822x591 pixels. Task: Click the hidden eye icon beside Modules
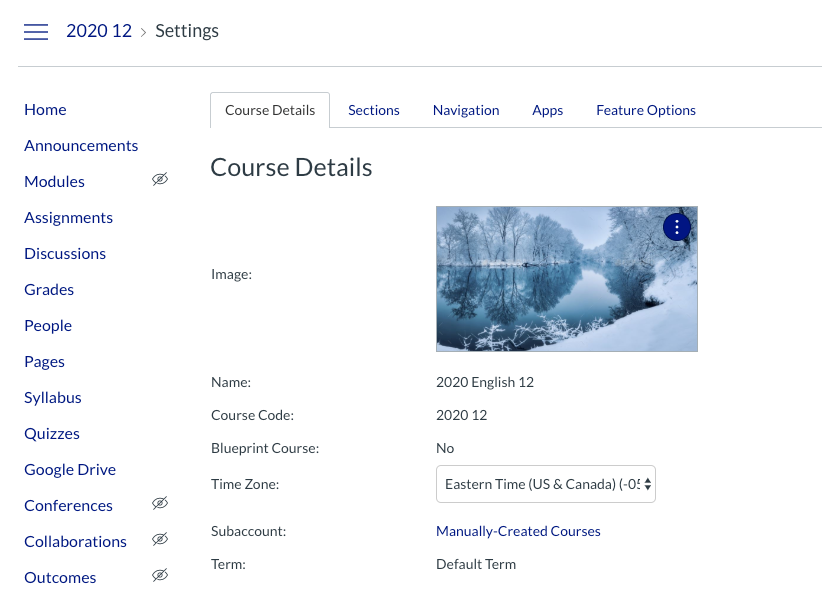click(x=160, y=180)
